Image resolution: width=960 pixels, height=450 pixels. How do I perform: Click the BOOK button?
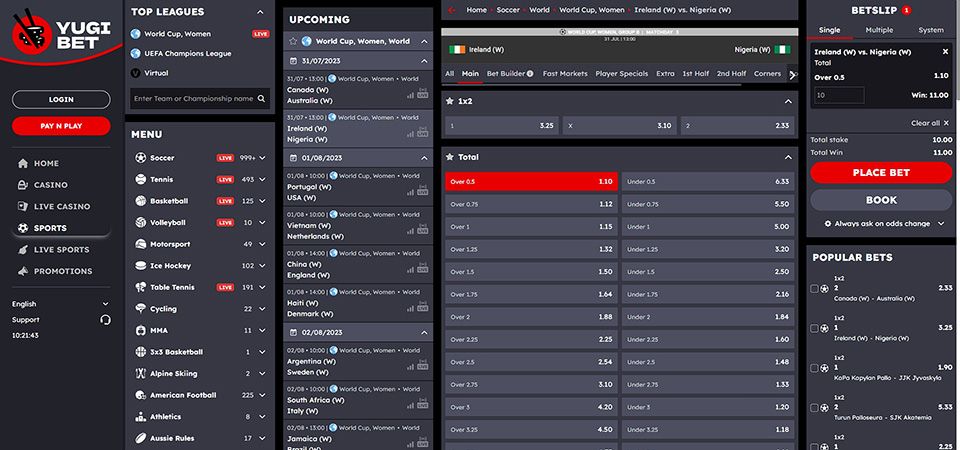point(881,200)
